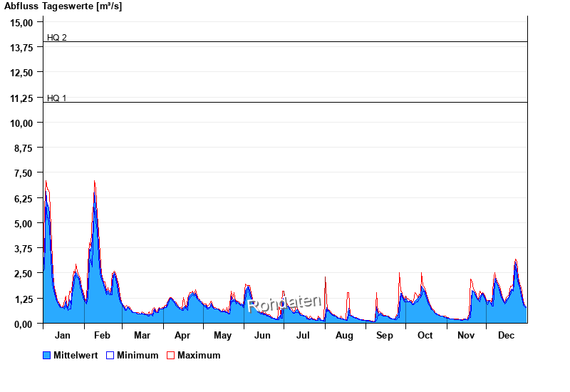Click the Rohdaten watermark text
Image resolution: width=570 pixels, height=392 pixels.
pyautogui.click(x=284, y=304)
